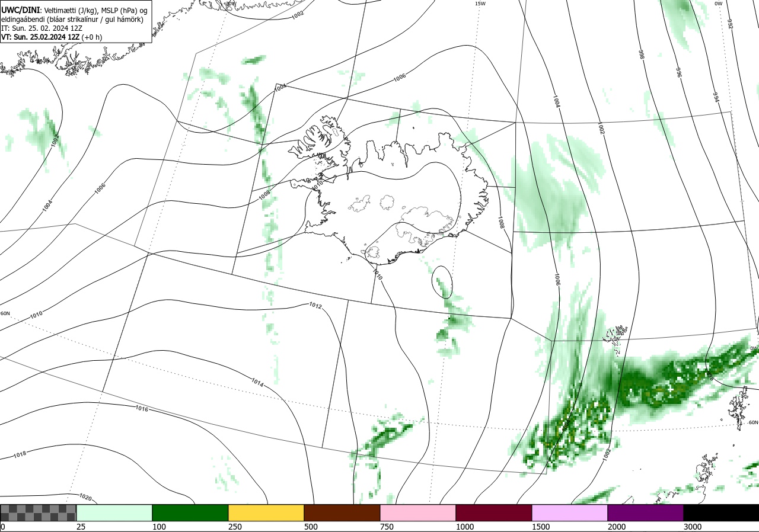759x532 pixels.
Task: Click the gray checkered 0–25 legend swatch
Action: [38, 512]
